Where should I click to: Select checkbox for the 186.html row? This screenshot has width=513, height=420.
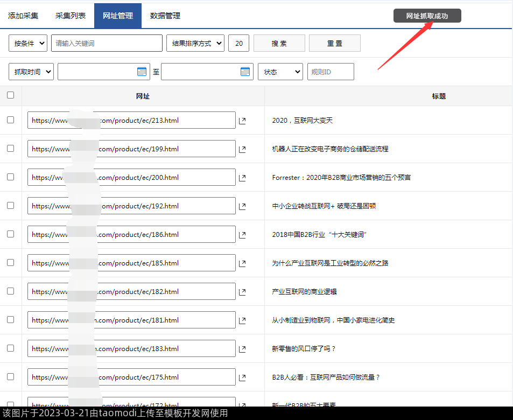[11, 234]
